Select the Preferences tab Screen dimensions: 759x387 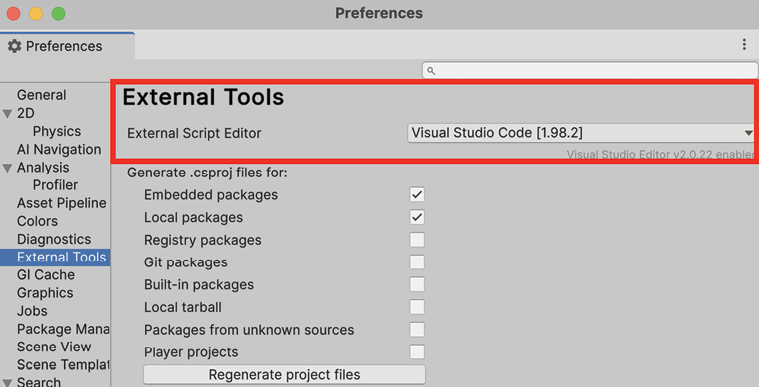(x=67, y=46)
